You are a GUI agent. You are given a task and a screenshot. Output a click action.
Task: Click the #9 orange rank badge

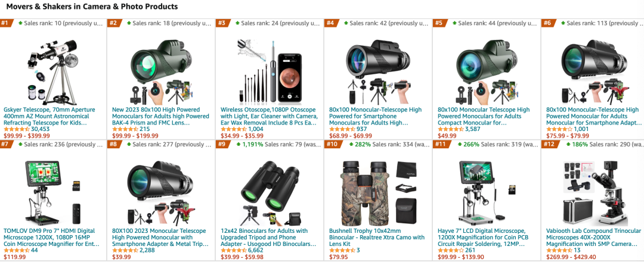pos(222,144)
